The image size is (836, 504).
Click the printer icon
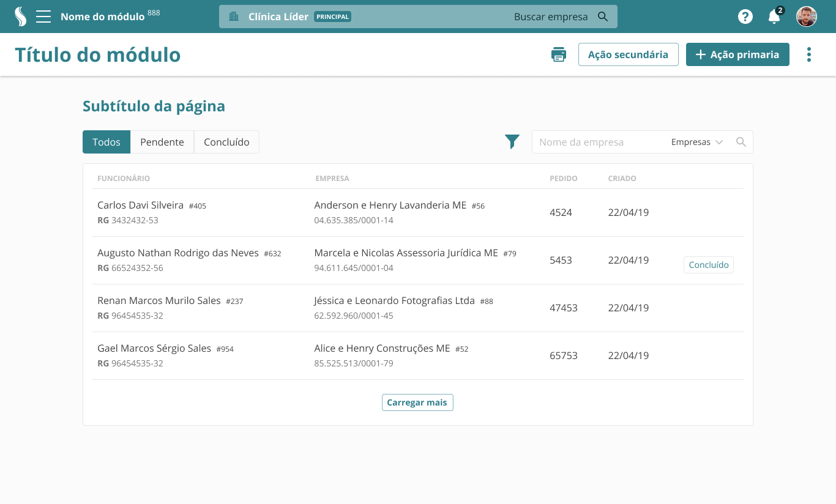pyautogui.click(x=559, y=54)
